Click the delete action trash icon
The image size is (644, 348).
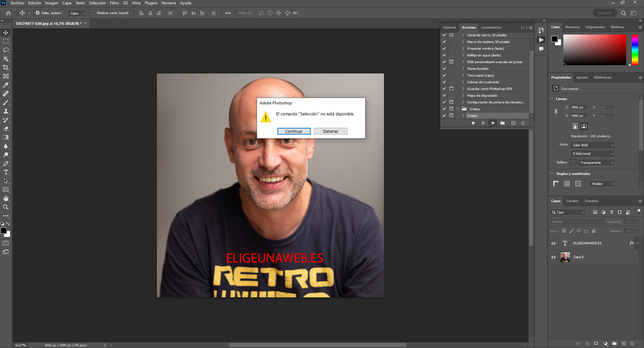(523, 123)
